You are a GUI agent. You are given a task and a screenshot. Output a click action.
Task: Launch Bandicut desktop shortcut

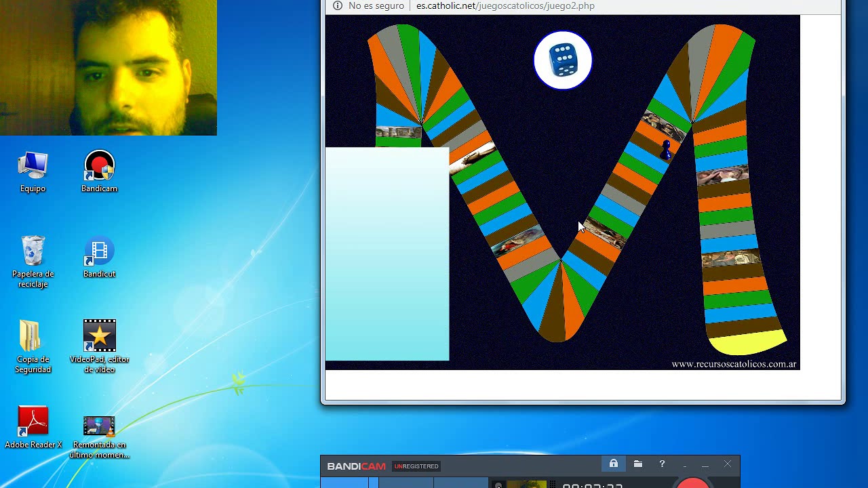point(99,258)
